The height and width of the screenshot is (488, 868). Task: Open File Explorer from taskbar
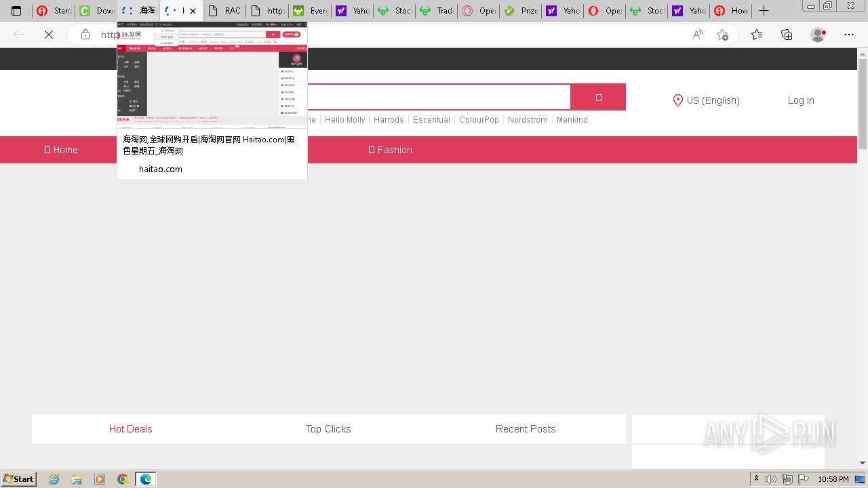click(77, 479)
